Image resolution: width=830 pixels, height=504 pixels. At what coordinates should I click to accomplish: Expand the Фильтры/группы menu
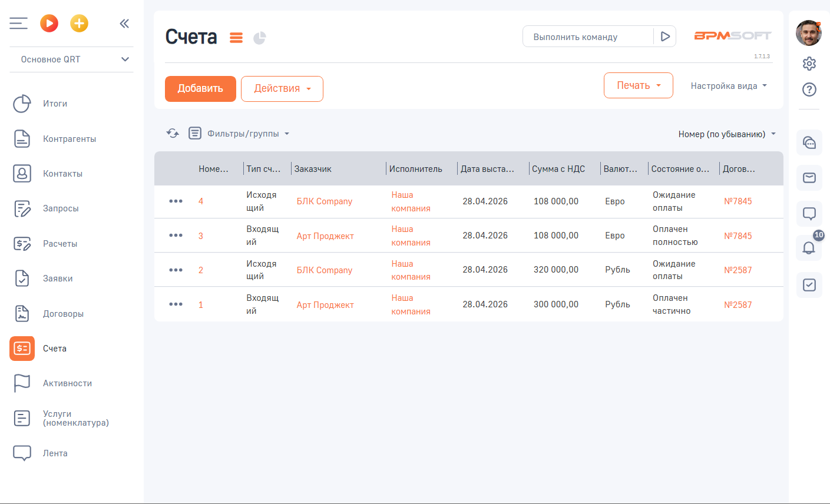(x=247, y=134)
